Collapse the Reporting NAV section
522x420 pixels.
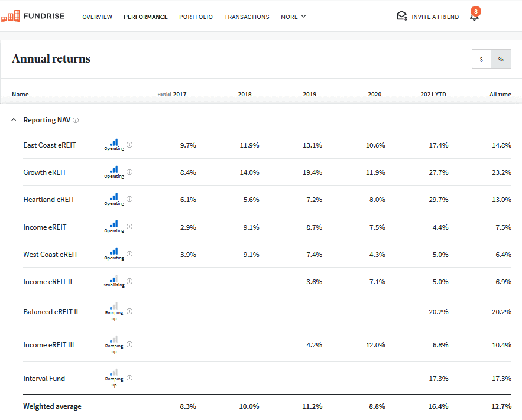pyautogui.click(x=14, y=120)
